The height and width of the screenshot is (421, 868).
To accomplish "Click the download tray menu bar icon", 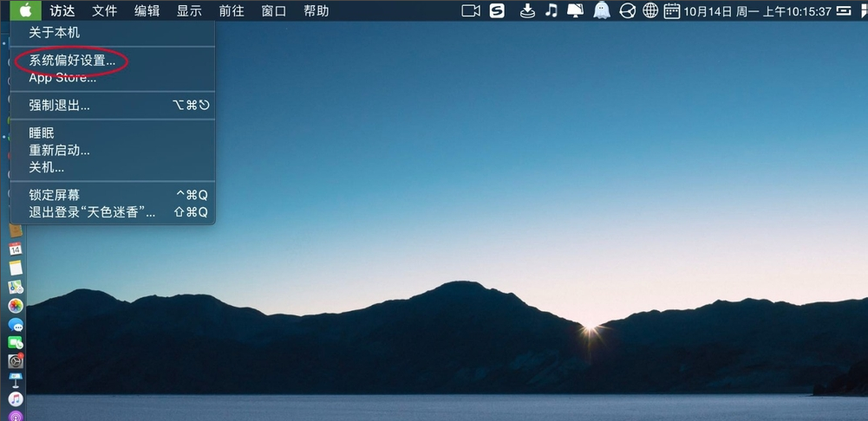I will tap(527, 11).
